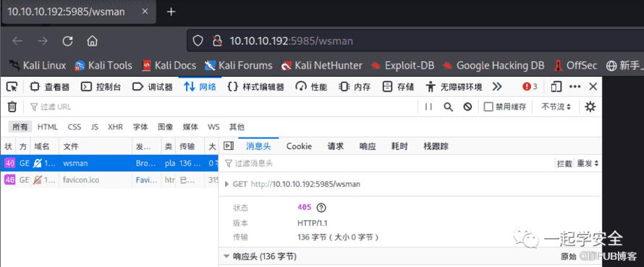Viewport: 644px width, 267px height.
Task: Open the 重发 resend dropdown
Action: tap(588, 164)
